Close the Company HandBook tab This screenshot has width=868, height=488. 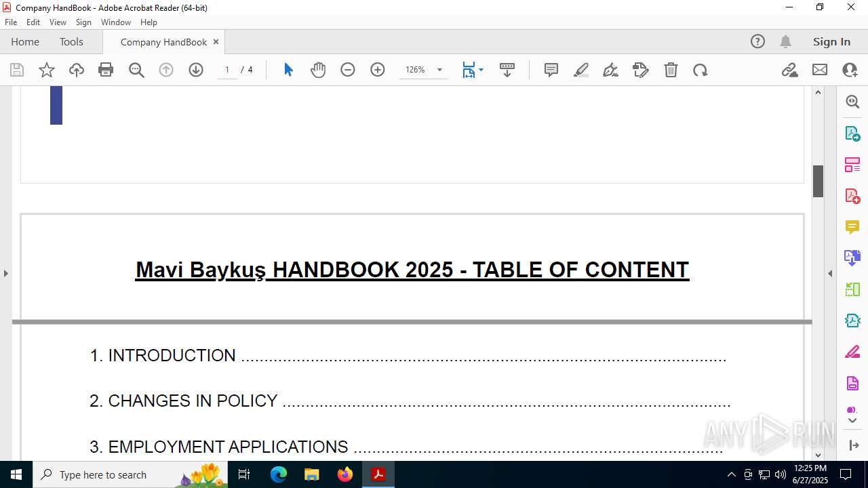(x=216, y=41)
